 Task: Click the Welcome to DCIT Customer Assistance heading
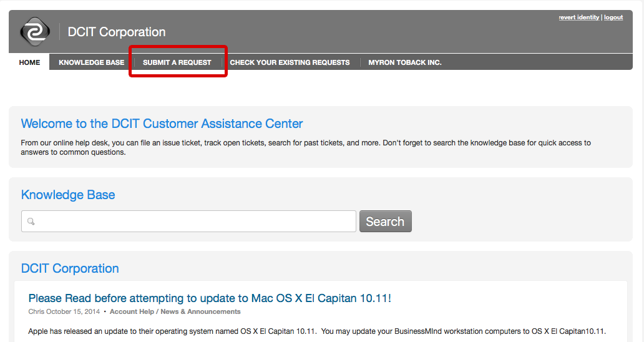point(162,124)
